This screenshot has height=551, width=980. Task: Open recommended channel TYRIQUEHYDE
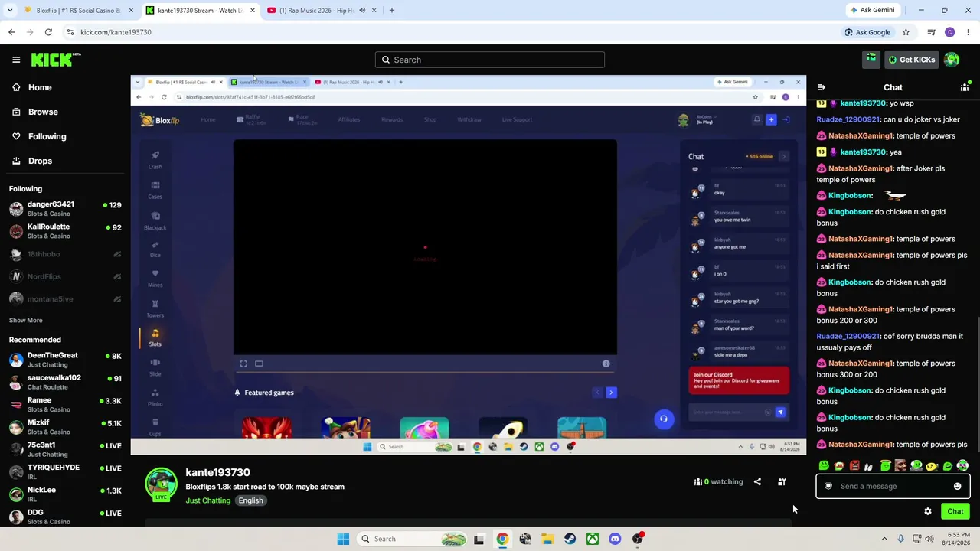pos(65,471)
